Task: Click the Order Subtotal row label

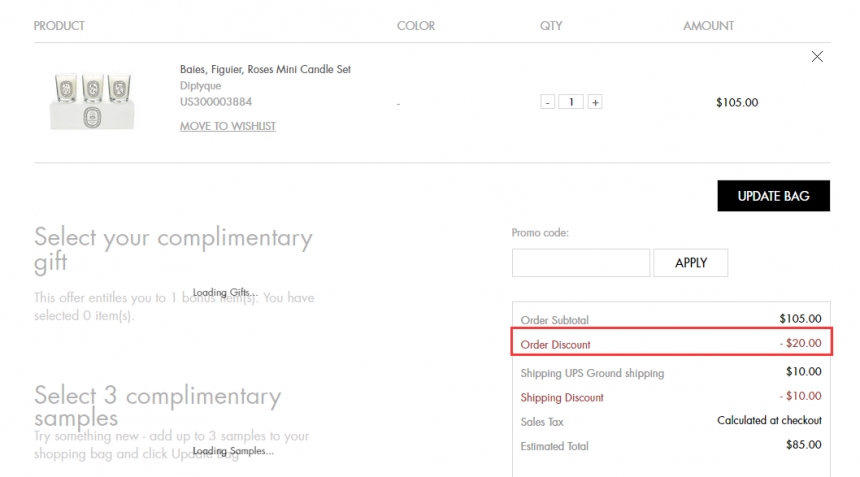Action: coord(555,320)
